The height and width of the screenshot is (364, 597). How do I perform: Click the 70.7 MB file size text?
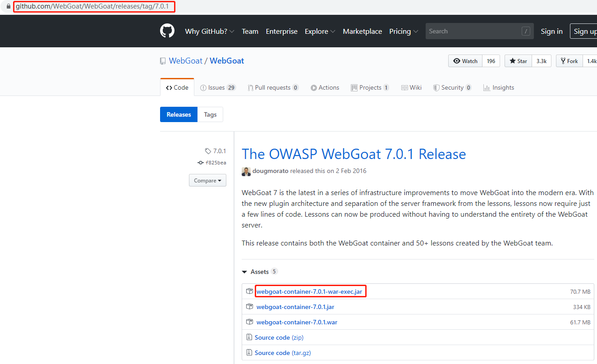coord(580,292)
